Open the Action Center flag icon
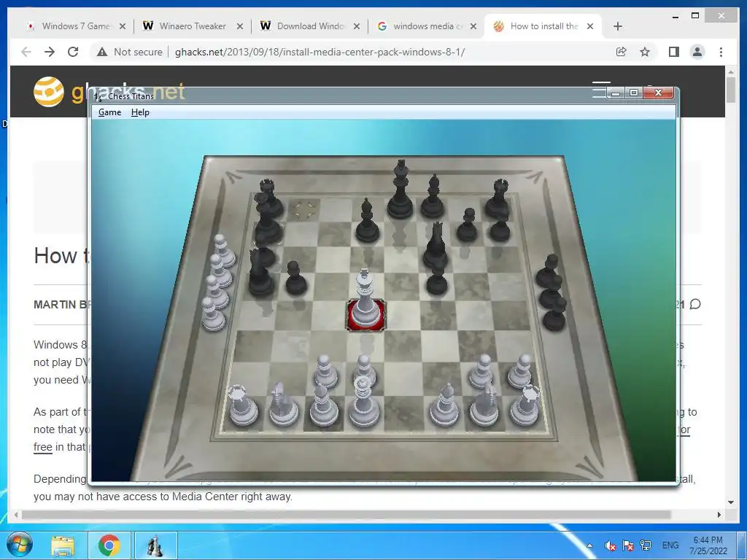This screenshot has height=560, width=747. (x=628, y=545)
